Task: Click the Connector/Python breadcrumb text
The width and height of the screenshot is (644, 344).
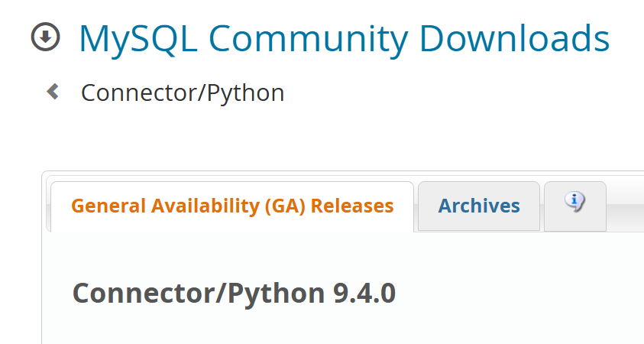Action: tap(183, 93)
